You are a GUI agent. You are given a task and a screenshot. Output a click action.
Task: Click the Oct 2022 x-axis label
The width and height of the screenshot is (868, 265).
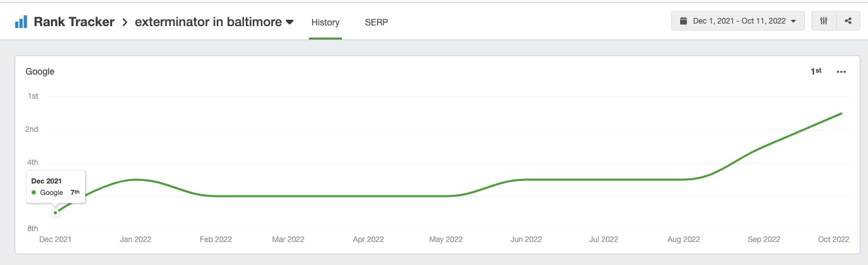click(x=834, y=240)
